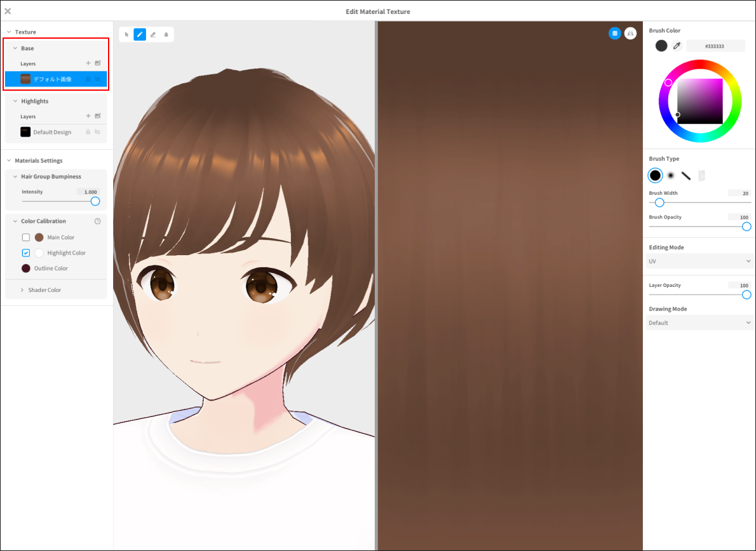This screenshot has height=551, width=756.
Task: Click the #333333 hex color field
Action: click(716, 45)
